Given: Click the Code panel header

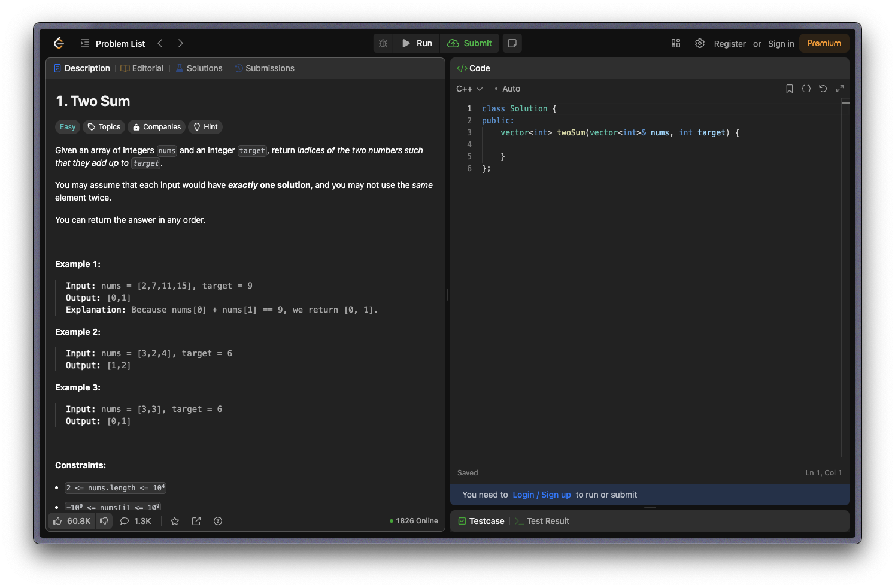Looking at the screenshot, I should [x=474, y=68].
